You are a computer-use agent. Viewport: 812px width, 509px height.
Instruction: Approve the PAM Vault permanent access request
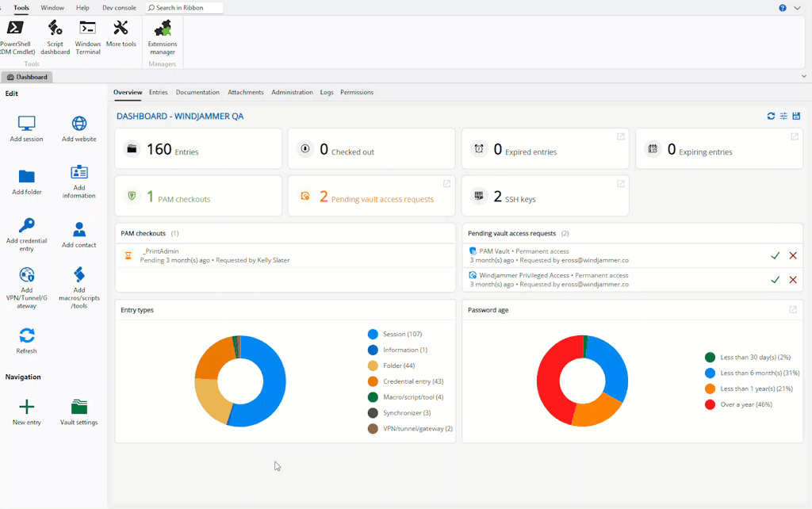775,255
